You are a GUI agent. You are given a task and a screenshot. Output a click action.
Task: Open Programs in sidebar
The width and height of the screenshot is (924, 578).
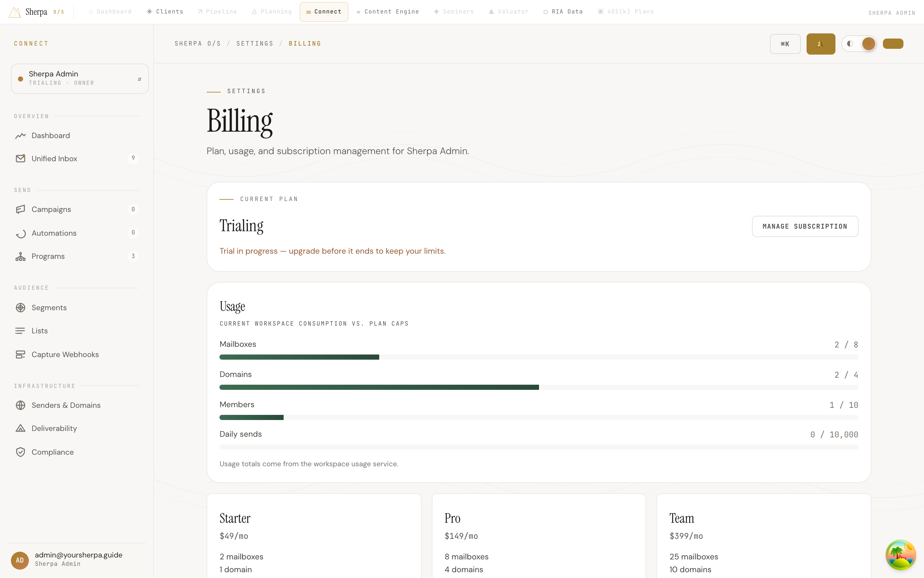pos(76,257)
